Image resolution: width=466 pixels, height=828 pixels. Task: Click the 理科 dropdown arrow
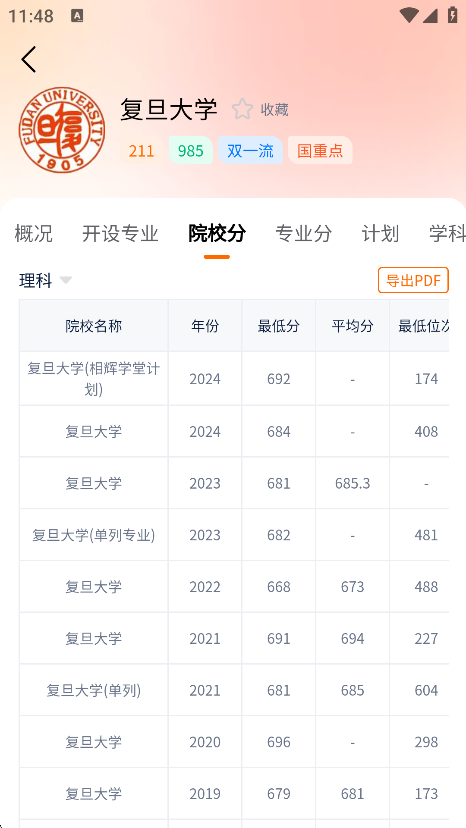(66, 280)
